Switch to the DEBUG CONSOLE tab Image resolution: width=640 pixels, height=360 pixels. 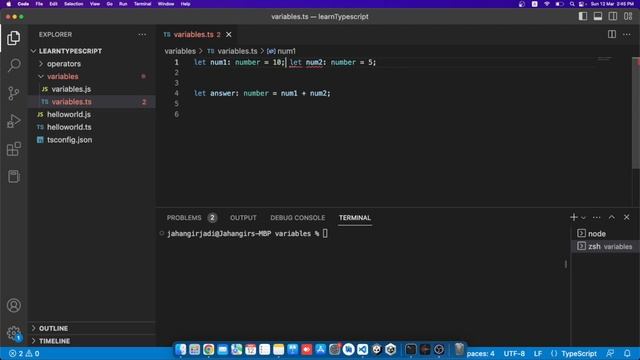[298, 218]
